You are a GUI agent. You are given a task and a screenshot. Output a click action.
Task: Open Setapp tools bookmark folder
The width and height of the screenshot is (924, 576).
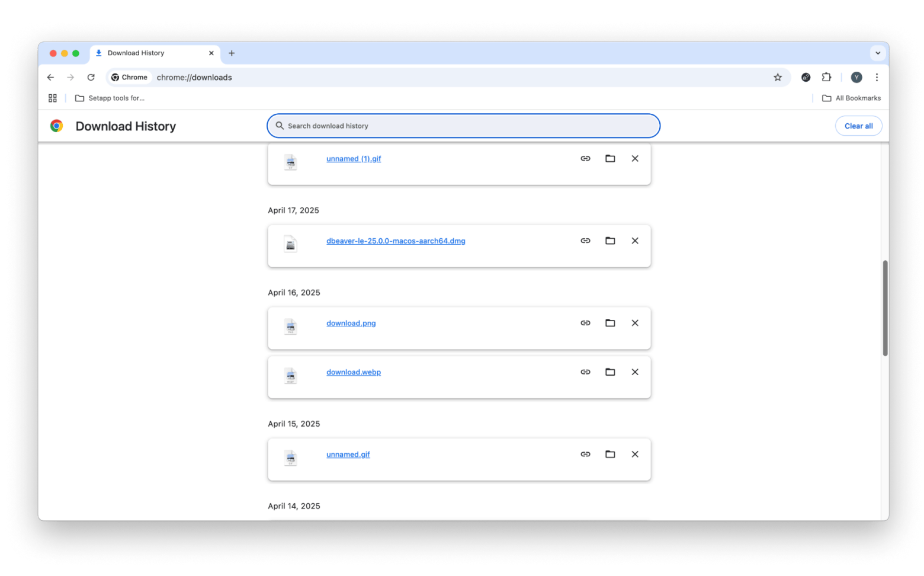point(110,98)
